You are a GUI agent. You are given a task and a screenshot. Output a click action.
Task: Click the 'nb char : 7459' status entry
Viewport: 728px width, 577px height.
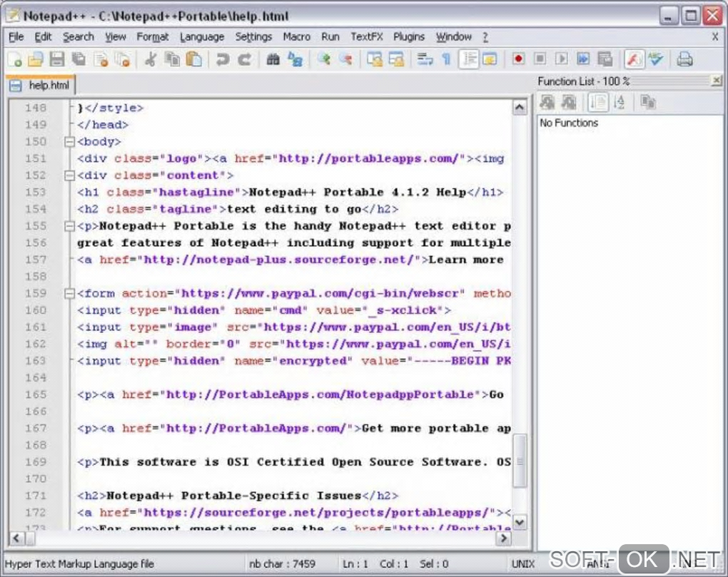point(282,564)
